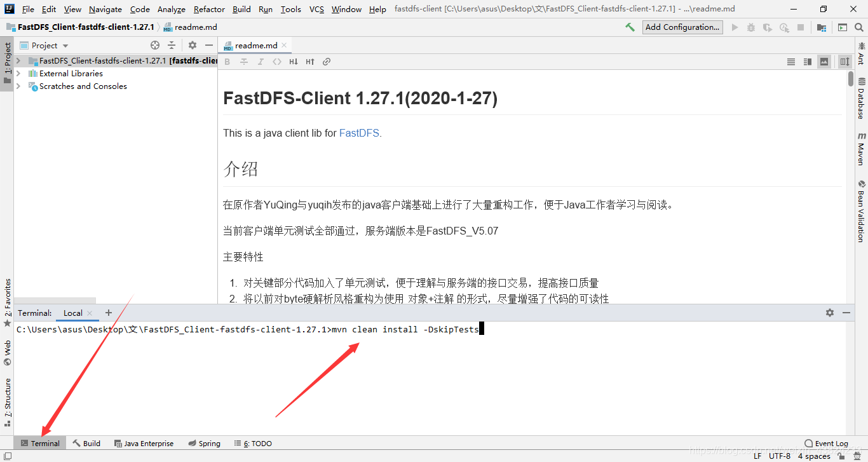
Task: Click readme.md in the breadcrumb bar
Action: tap(190, 27)
